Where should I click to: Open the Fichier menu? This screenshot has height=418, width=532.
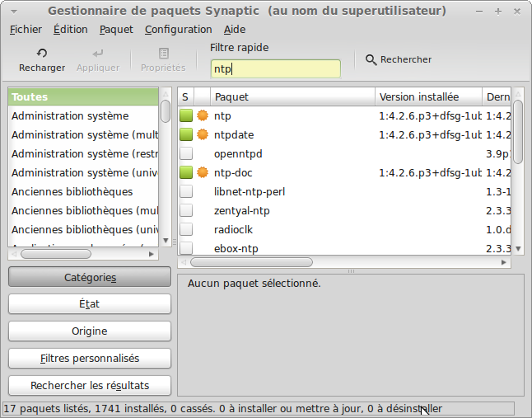[x=26, y=30]
